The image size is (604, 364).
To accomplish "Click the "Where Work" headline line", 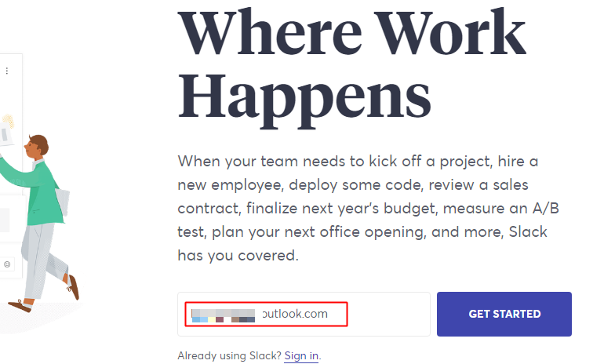I will click(x=351, y=33).
